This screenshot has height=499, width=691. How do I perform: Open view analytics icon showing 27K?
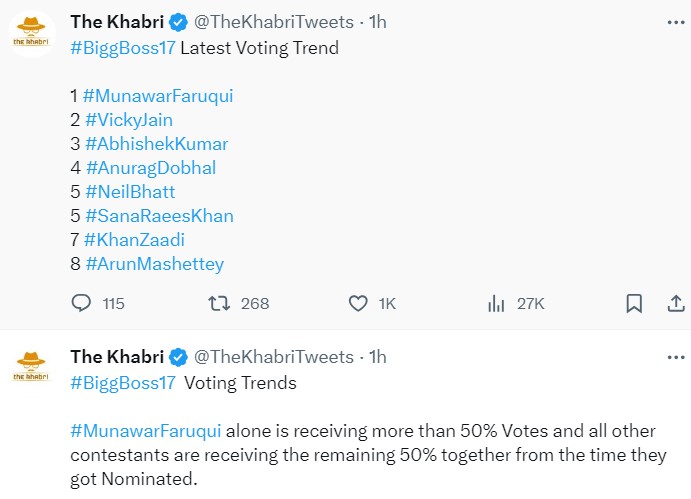496,303
